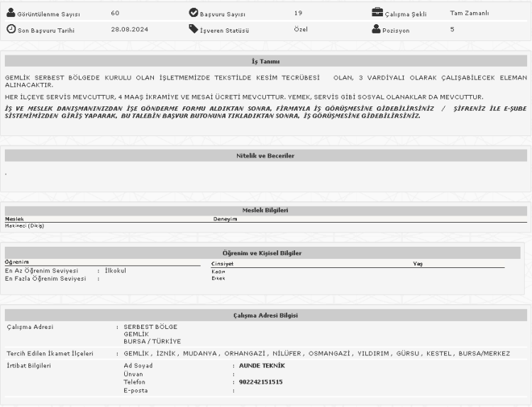Click the person icon beside Pozisyon
This screenshot has height=407, width=532.
[376, 29]
